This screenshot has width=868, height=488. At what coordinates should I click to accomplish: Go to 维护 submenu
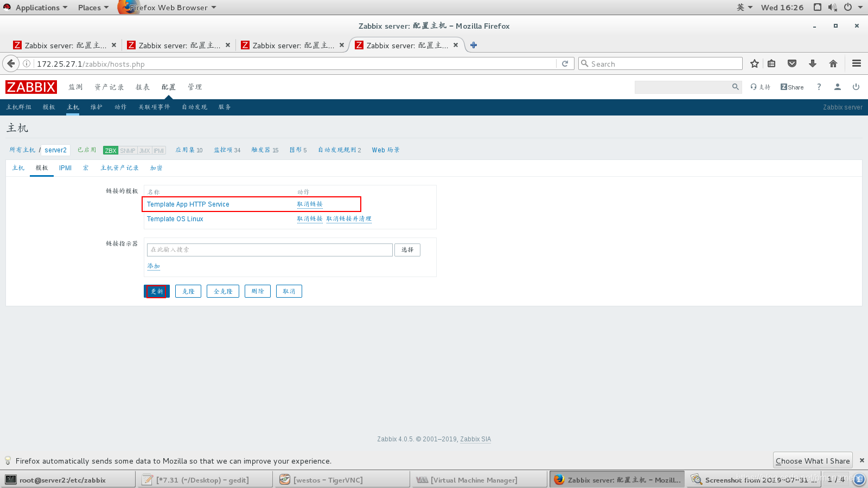97,107
